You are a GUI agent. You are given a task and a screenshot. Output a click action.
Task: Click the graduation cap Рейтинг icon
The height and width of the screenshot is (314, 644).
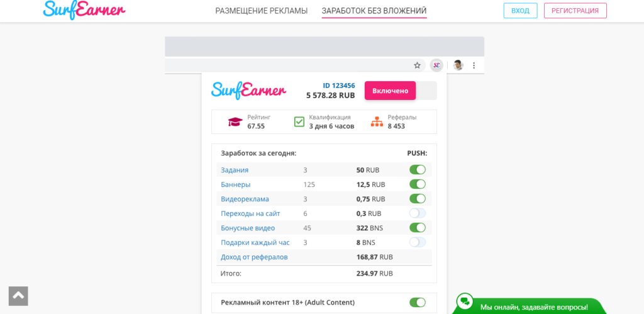tap(235, 122)
